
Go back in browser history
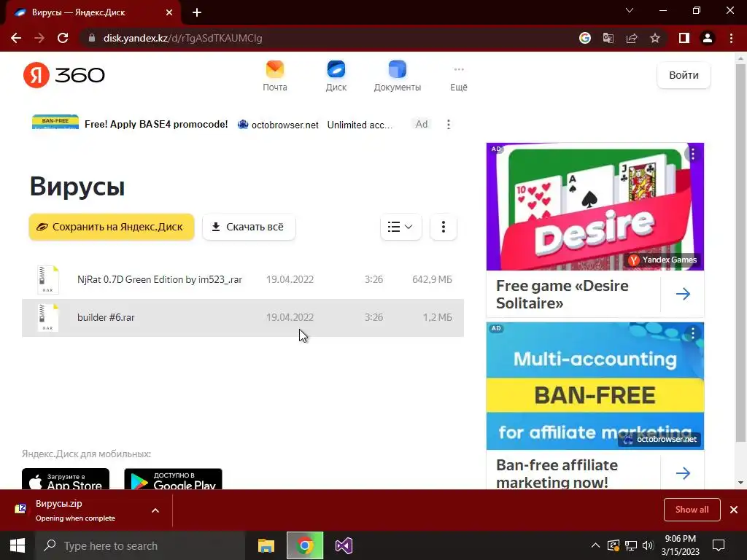point(16,38)
